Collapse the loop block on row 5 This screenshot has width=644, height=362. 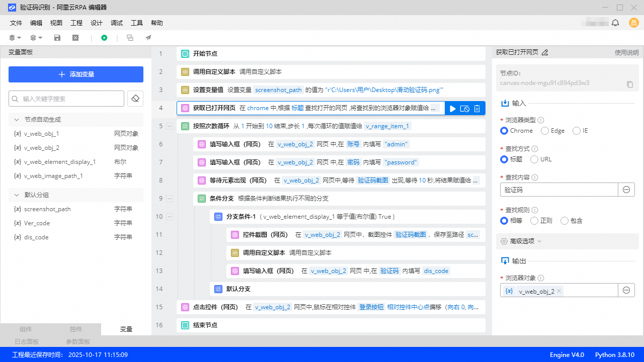(170, 126)
